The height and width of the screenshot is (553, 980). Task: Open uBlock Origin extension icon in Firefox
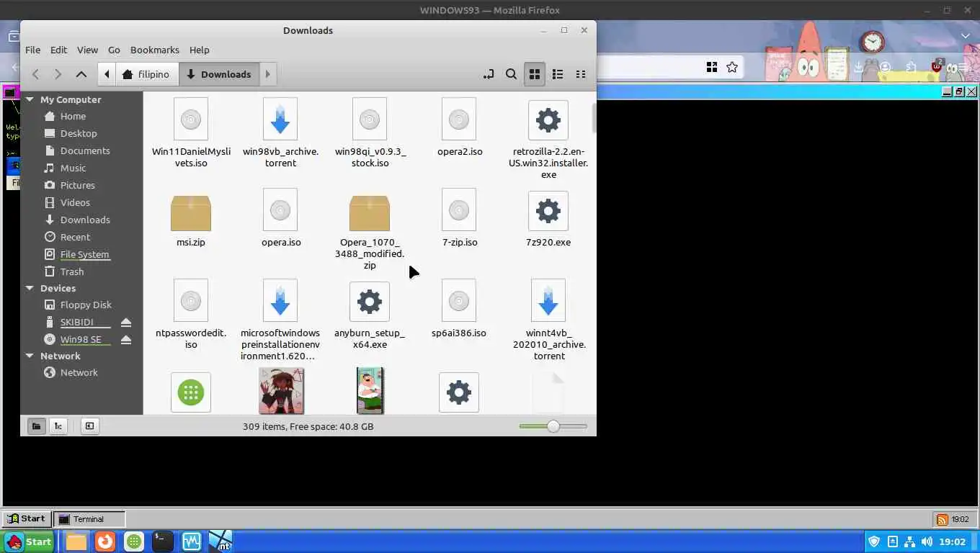tap(936, 66)
